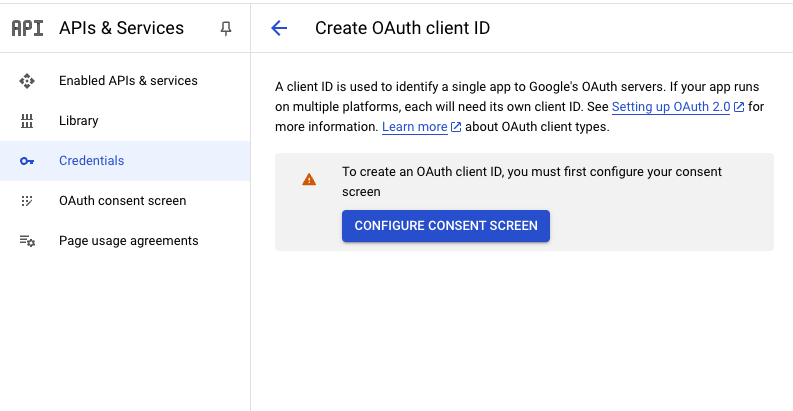The image size is (793, 411).
Task: Open the Learn more link
Action: [414, 127]
